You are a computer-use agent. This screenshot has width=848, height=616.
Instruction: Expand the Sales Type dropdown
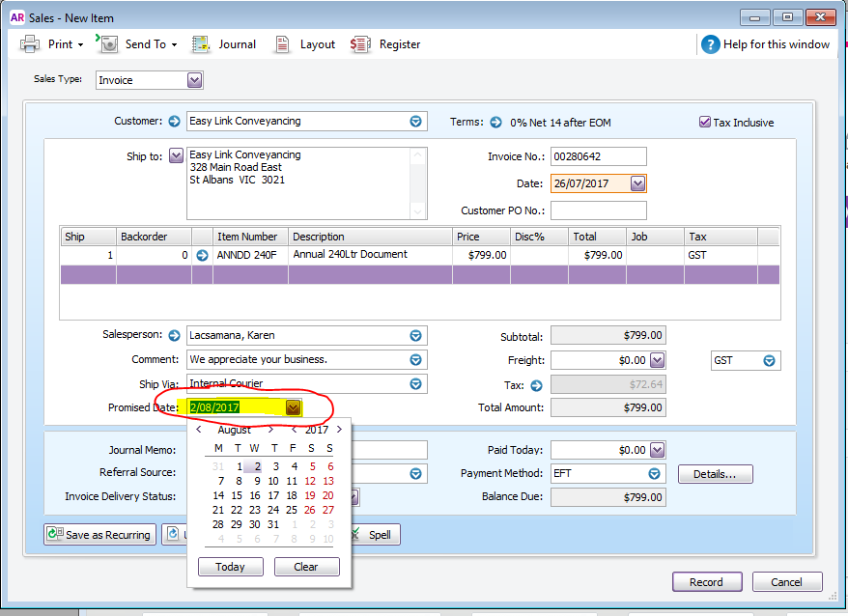point(195,80)
